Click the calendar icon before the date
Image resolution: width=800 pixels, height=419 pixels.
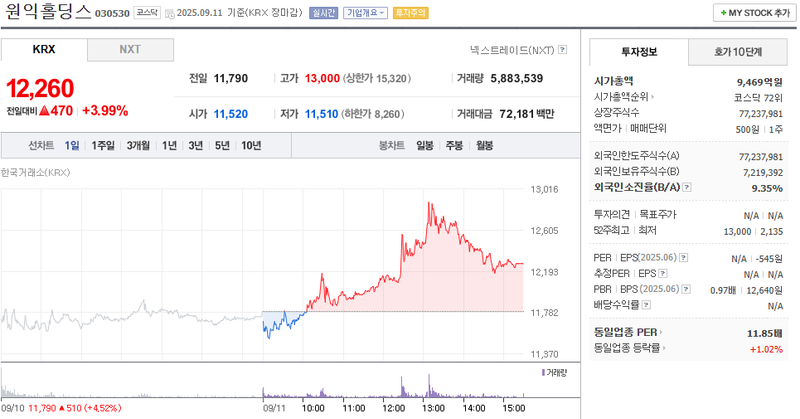[169, 13]
